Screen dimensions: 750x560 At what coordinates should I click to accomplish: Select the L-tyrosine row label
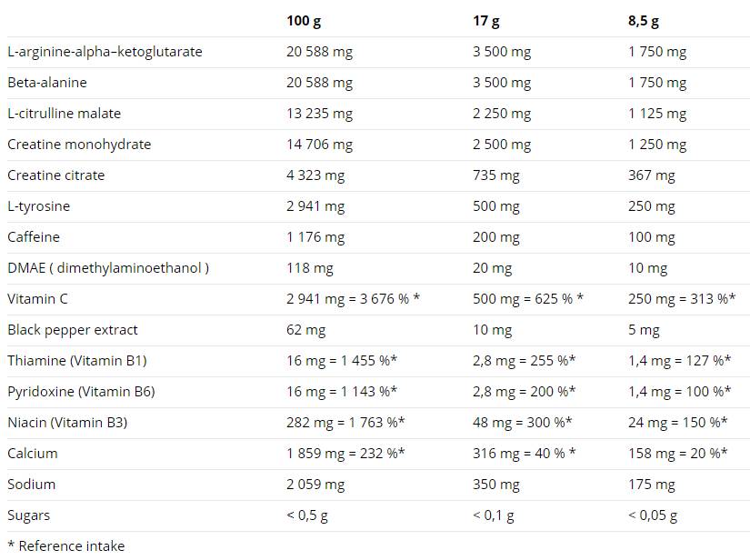pos(38,206)
